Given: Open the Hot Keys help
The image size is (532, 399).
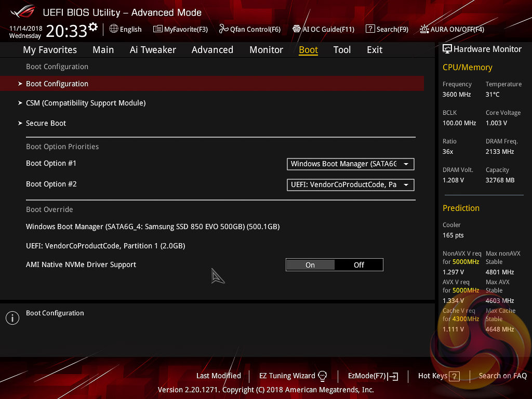Looking at the screenshot, I should 439,376.
